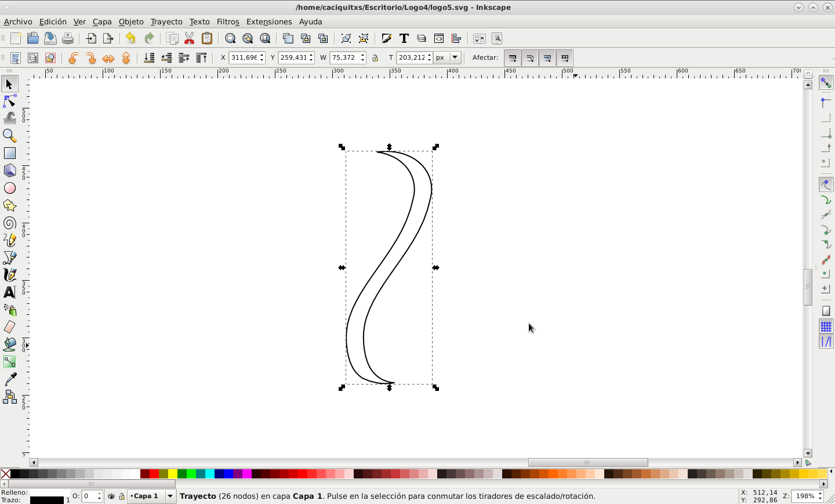Select the Spiral tool
The width and height of the screenshot is (835, 504).
tap(10, 223)
